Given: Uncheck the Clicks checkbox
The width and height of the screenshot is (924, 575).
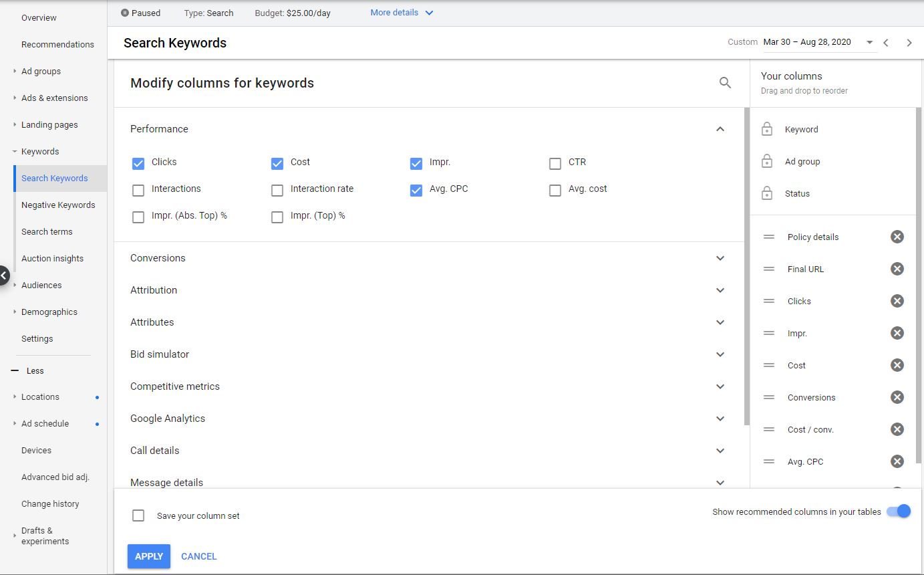Looking at the screenshot, I should pos(138,163).
